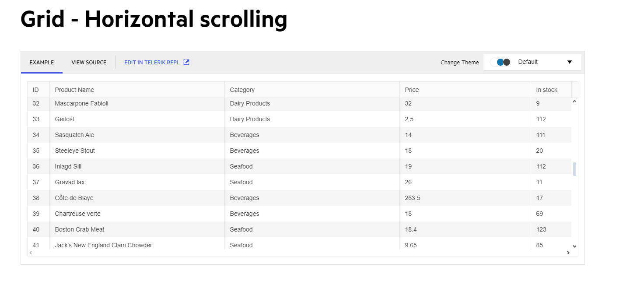644x281 pixels.
Task: Click the Category column header
Action: (242, 90)
